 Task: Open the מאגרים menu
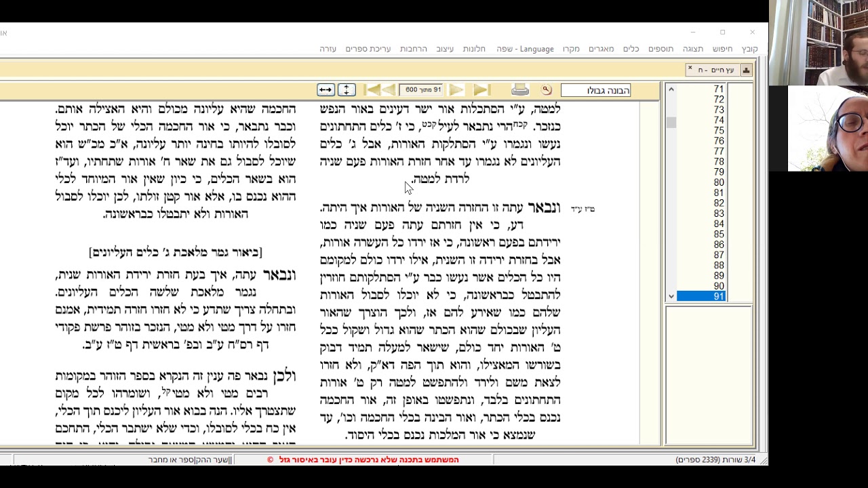coord(601,49)
